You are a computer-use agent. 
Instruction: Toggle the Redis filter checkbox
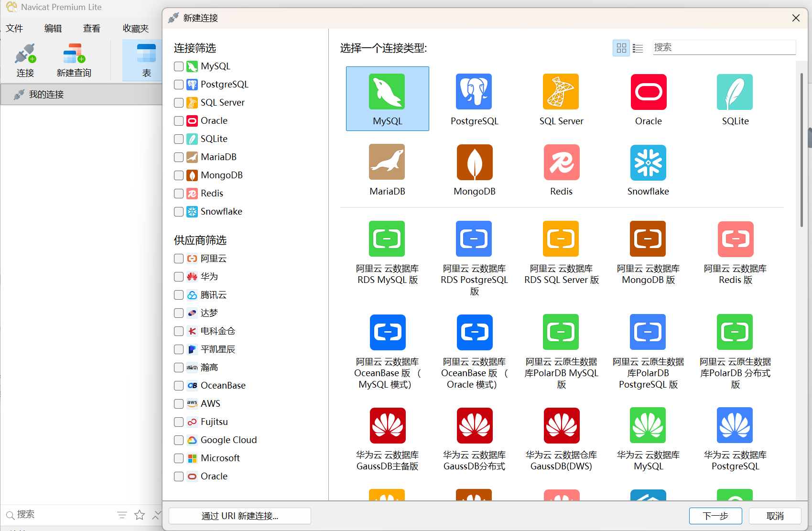[x=179, y=194]
